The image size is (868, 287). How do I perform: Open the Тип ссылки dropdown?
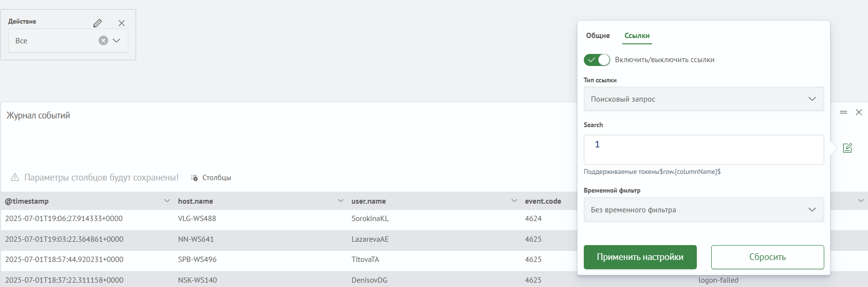[704, 99]
